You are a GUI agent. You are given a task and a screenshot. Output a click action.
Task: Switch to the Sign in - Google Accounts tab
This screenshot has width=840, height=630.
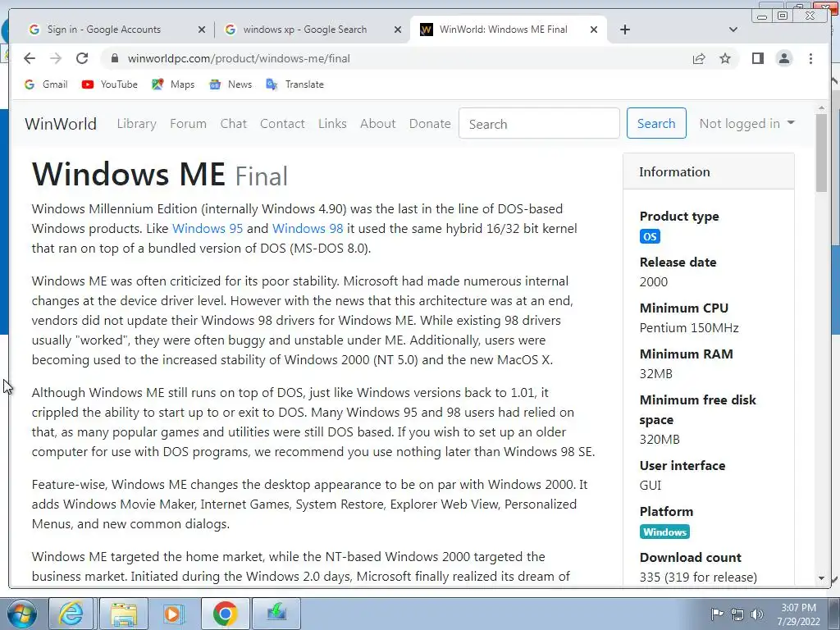pyautogui.click(x=104, y=30)
